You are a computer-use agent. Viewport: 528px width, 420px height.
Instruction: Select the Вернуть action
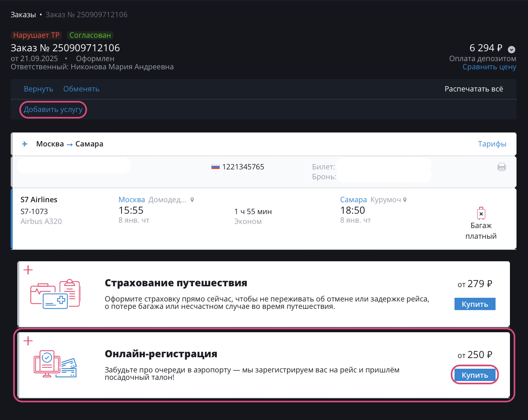coord(39,89)
